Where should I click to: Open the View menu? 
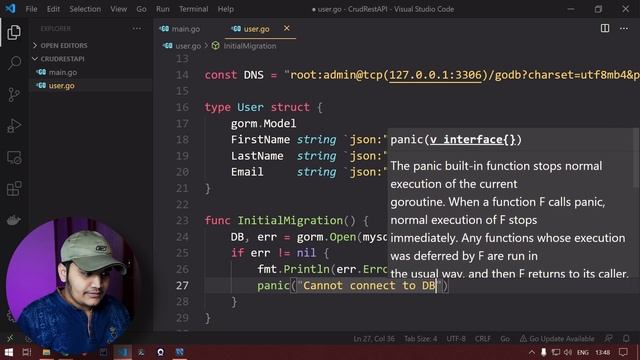point(118,9)
